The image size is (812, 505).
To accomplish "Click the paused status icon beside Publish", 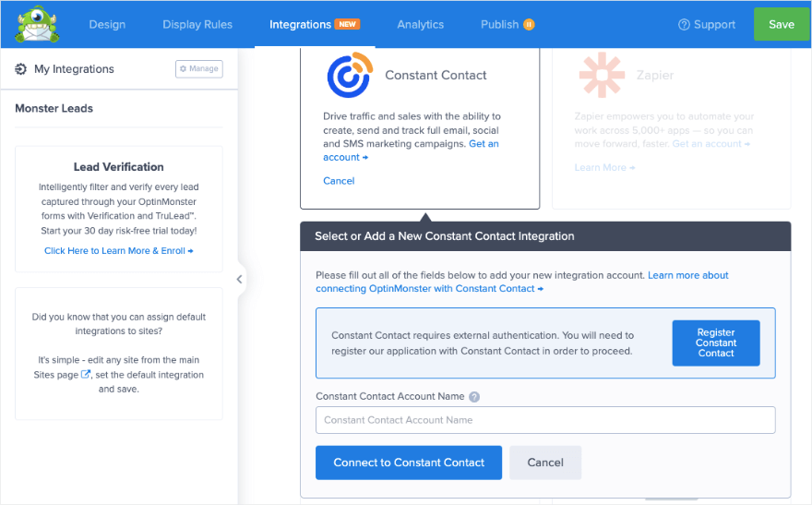I will click(529, 24).
